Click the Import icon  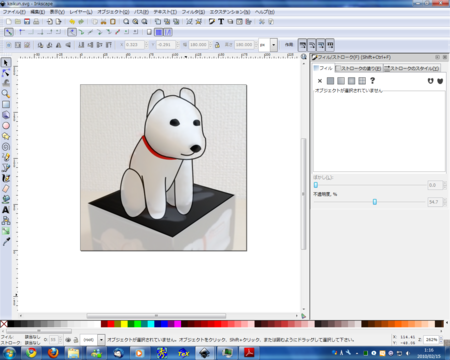pos(50,22)
